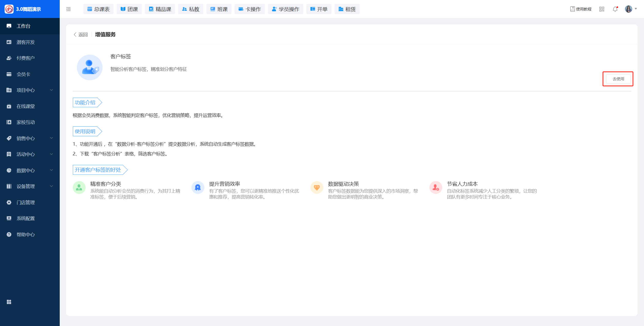Viewport: 644px width, 326px height.
Task: Open the 总课表 top toolbar tab
Action: pyautogui.click(x=98, y=9)
